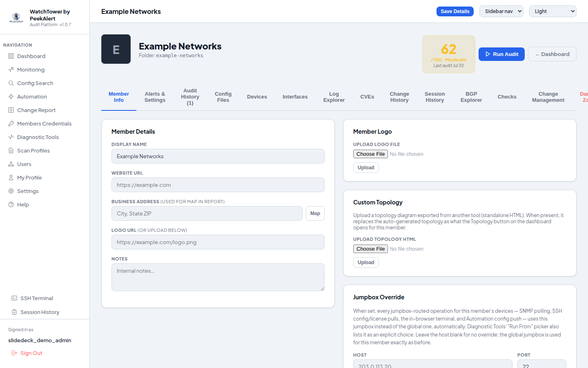Screen dimensions: 588x368
Task: Click the WatchTower logo icon
Action: tap(16, 17)
